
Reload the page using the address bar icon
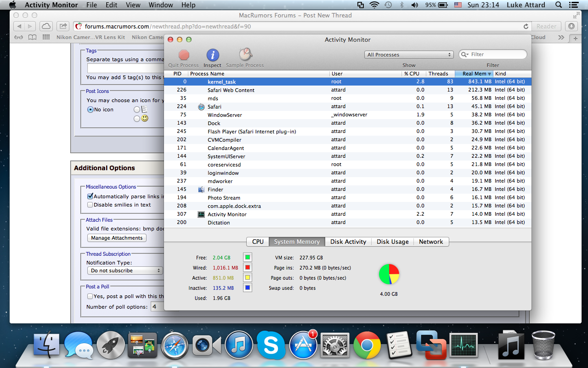click(x=526, y=27)
